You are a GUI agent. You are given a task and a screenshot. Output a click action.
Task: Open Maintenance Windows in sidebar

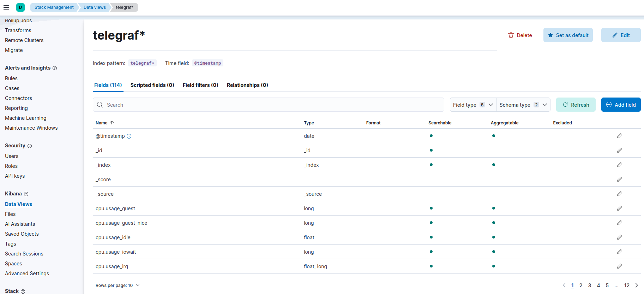[31, 128]
